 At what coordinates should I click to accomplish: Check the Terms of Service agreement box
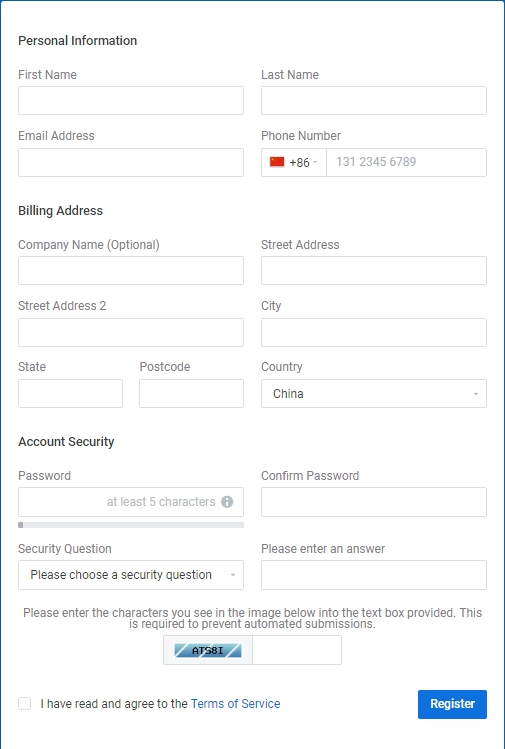point(25,703)
